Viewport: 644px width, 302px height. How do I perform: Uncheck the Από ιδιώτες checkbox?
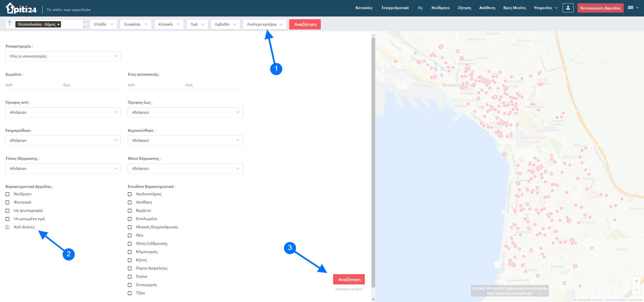[x=7, y=227]
